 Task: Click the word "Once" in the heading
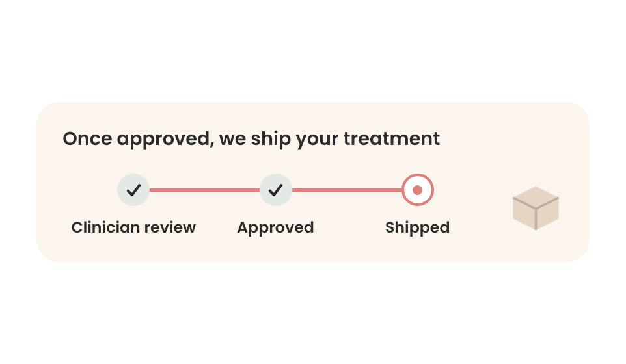pyautogui.click(x=87, y=138)
